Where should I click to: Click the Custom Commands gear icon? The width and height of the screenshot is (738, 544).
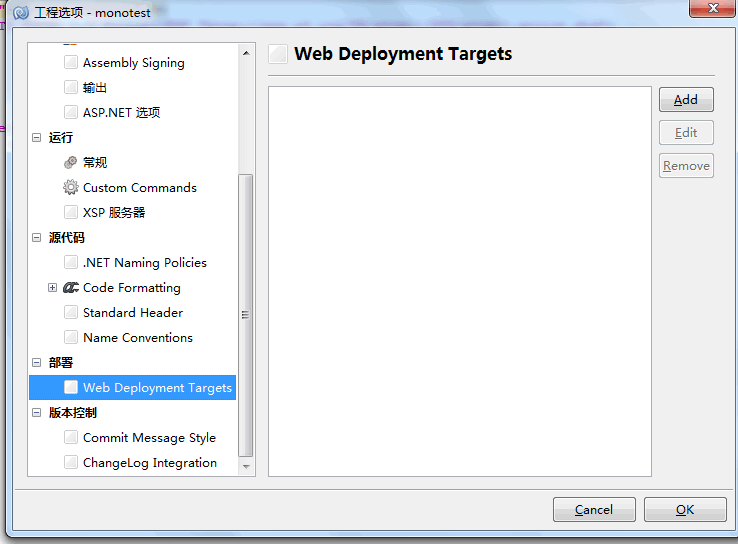click(x=71, y=187)
